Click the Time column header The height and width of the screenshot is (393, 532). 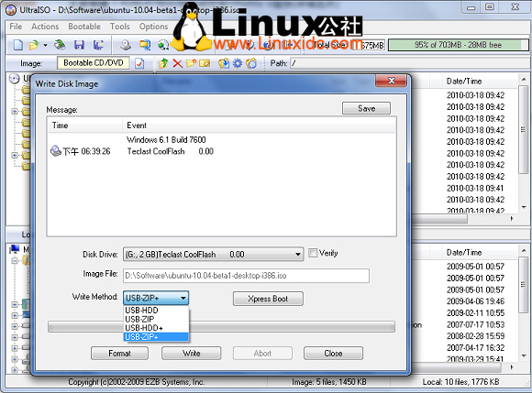84,126
